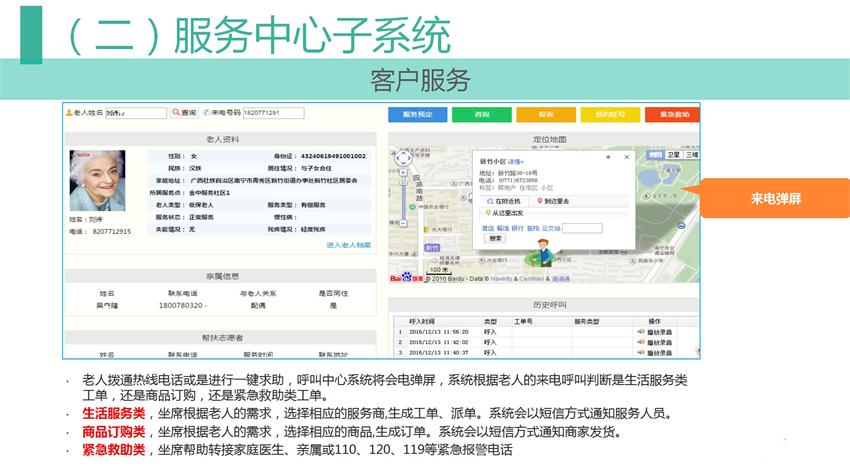Click the play recording icon in third call row

(640, 352)
